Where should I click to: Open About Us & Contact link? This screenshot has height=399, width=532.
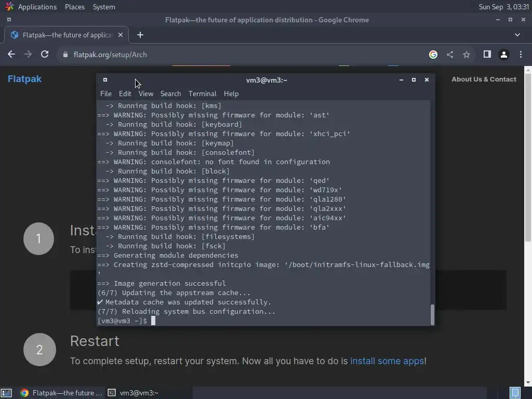pos(484,79)
